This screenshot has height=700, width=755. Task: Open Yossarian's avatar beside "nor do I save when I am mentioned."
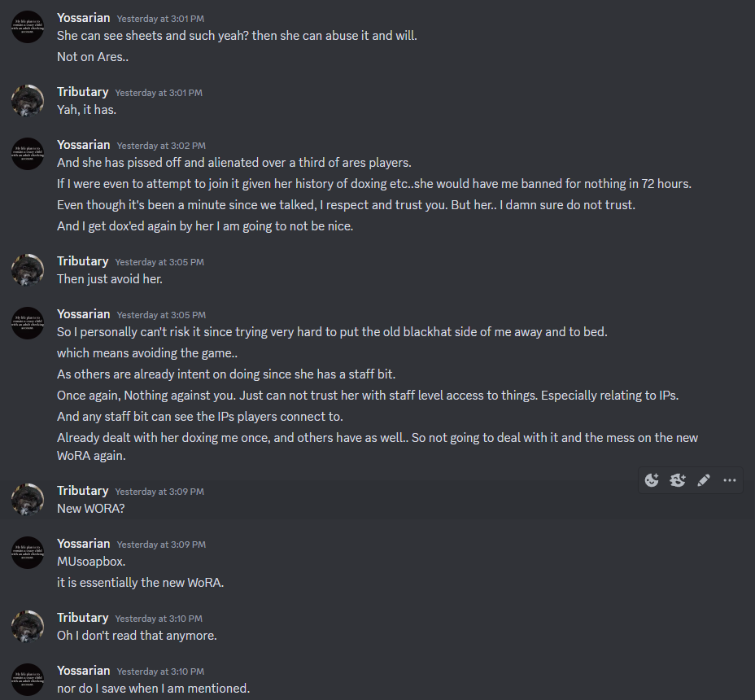(x=27, y=680)
